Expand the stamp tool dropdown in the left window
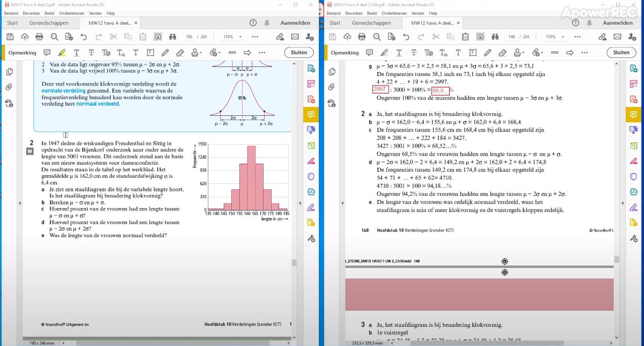Image resolution: width=644 pixels, height=346 pixels. click(201, 52)
